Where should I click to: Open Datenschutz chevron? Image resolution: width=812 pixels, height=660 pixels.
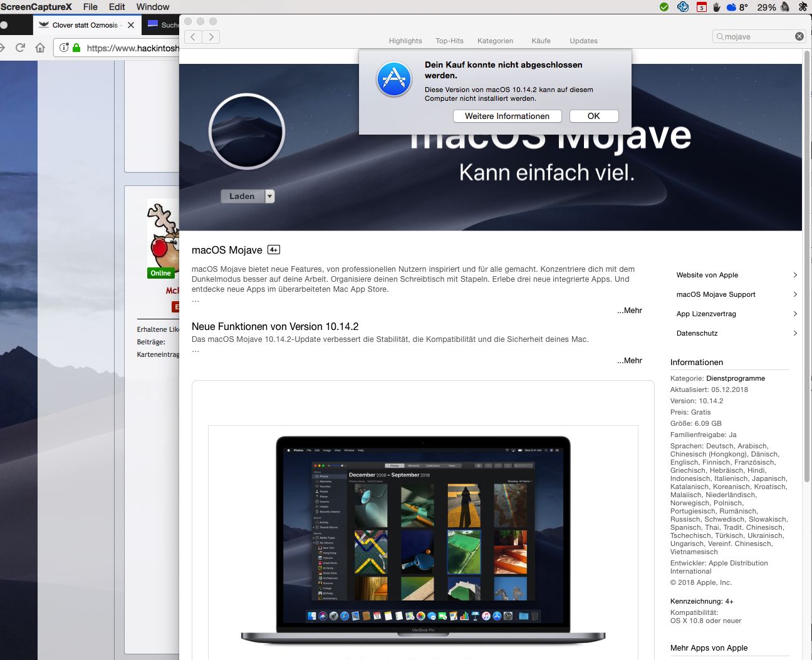coord(795,333)
